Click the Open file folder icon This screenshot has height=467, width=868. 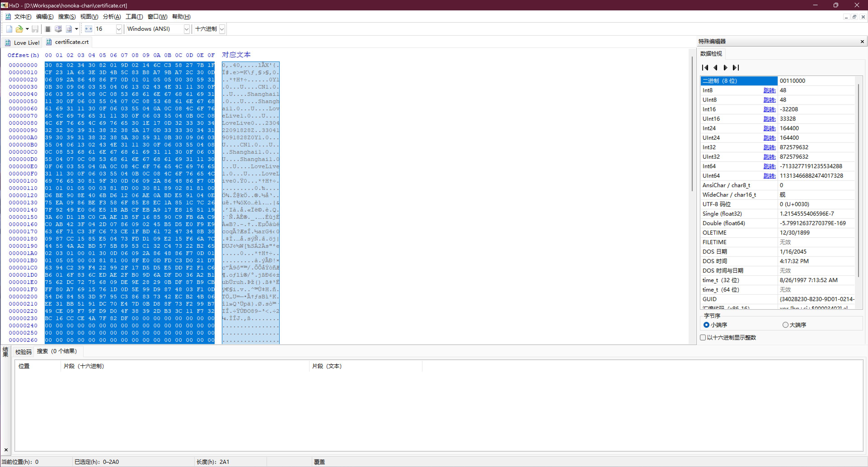click(x=19, y=29)
